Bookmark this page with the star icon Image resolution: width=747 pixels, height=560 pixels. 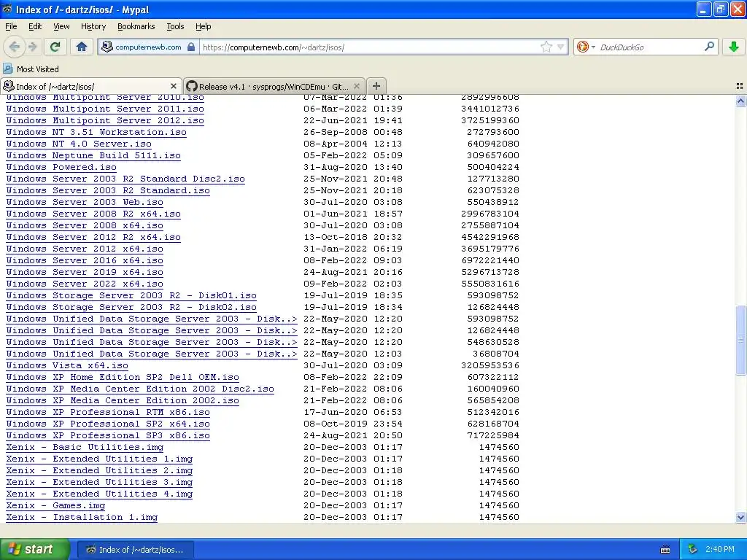coord(546,47)
